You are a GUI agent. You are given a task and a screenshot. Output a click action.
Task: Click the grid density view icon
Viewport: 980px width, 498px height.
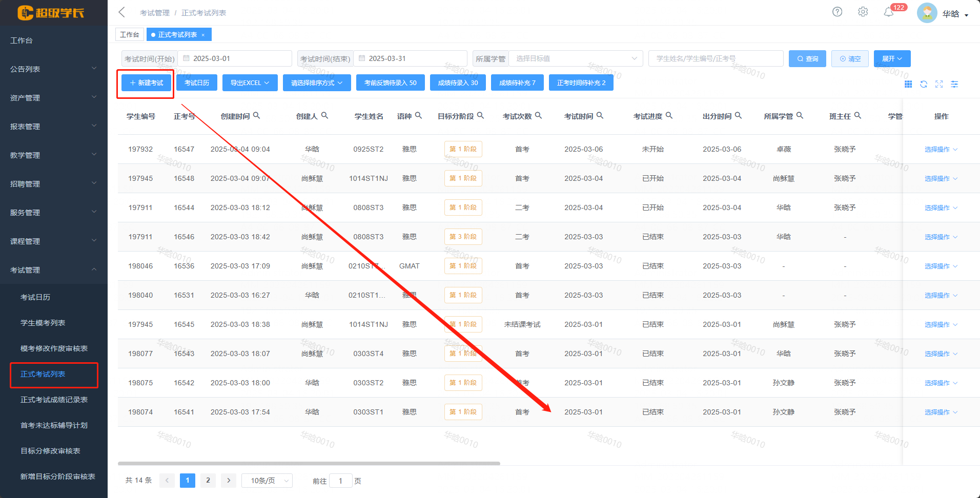pos(908,84)
